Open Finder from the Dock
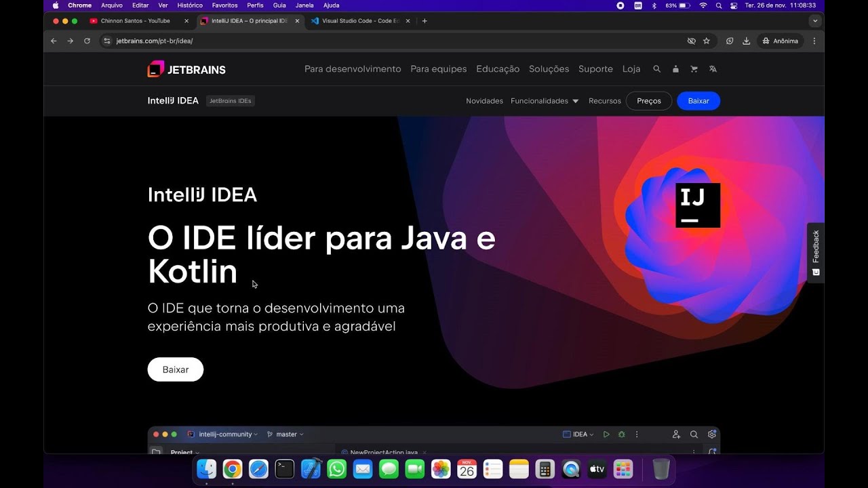Viewport: 868px width, 488px height. tap(206, 468)
